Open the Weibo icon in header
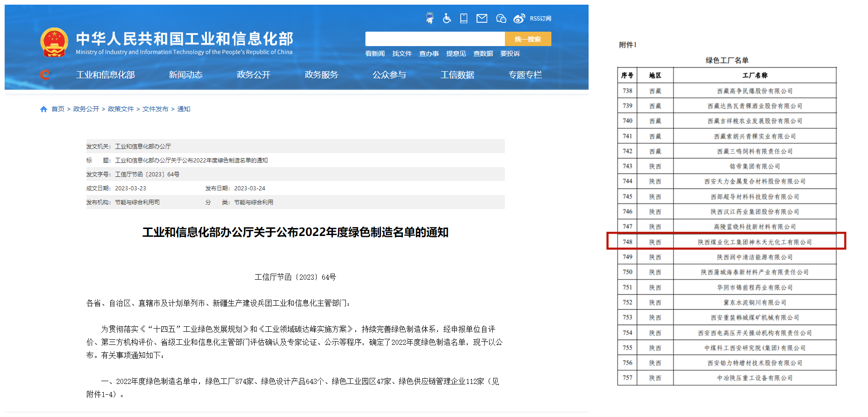 click(x=519, y=18)
